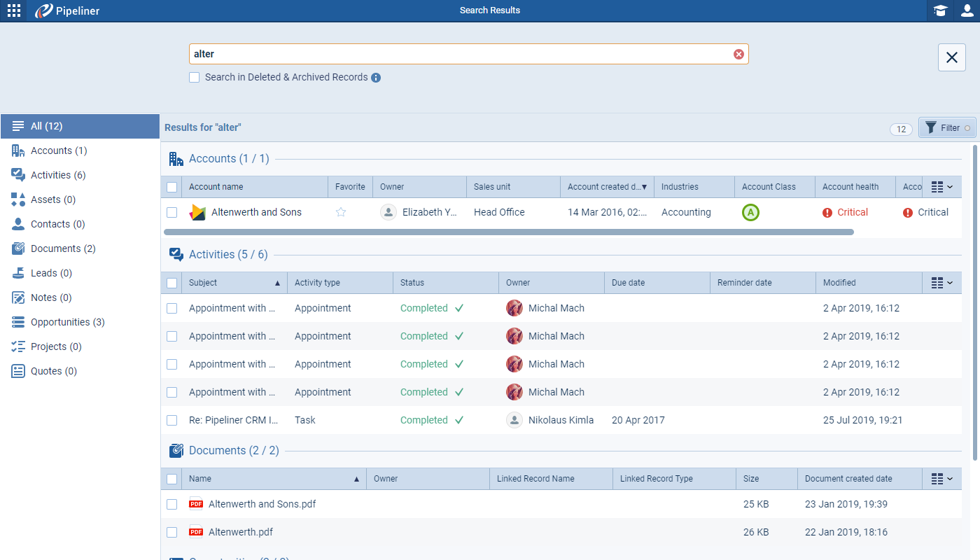This screenshot has width=980, height=560.
Task: Check the Altenwerth and Sons account row
Action: point(172,212)
